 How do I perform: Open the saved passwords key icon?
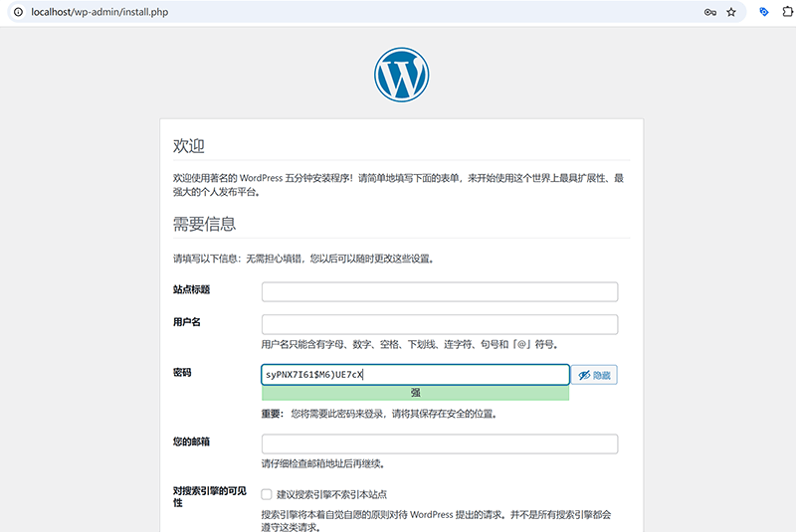pos(709,12)
